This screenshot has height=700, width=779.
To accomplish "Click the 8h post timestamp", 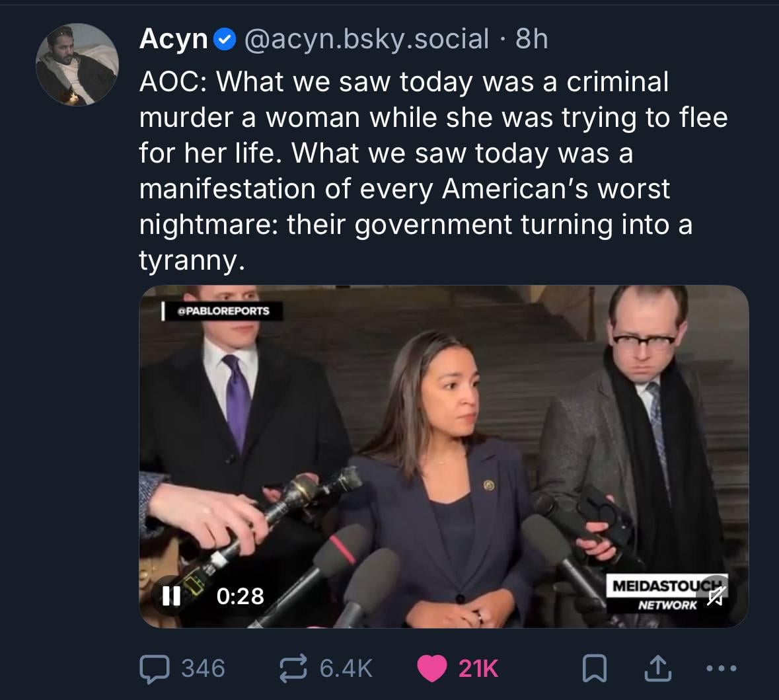I will pos(531,39).
